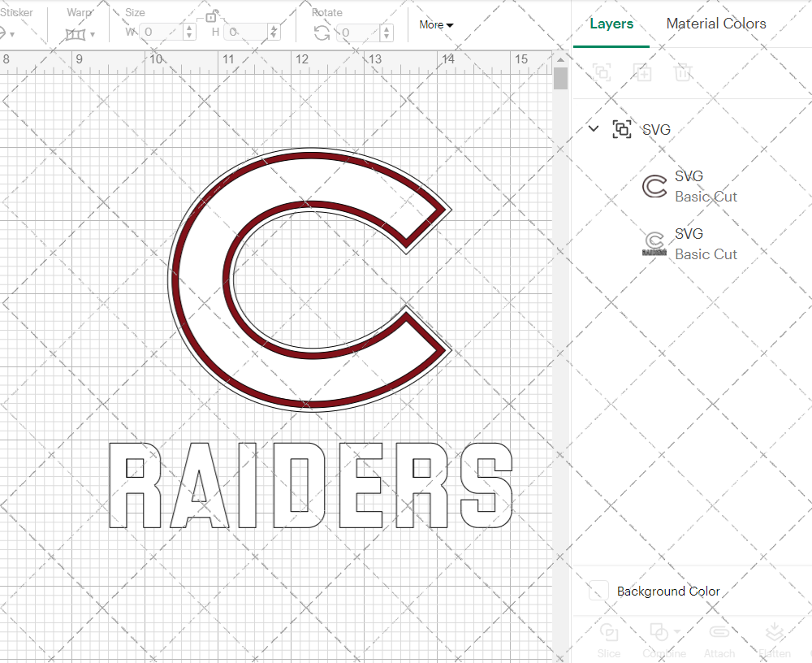Select the SVG group icon in layers
812x663 pixels.
tap(621, 129)
